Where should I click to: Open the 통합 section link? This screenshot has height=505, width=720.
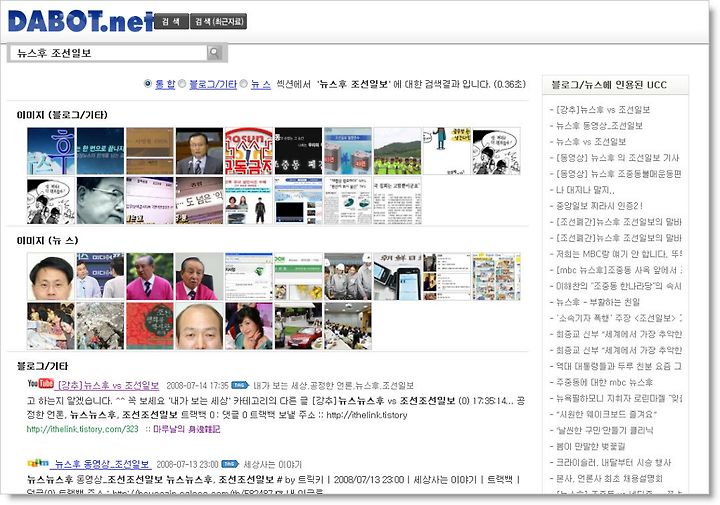pos(165,84)
